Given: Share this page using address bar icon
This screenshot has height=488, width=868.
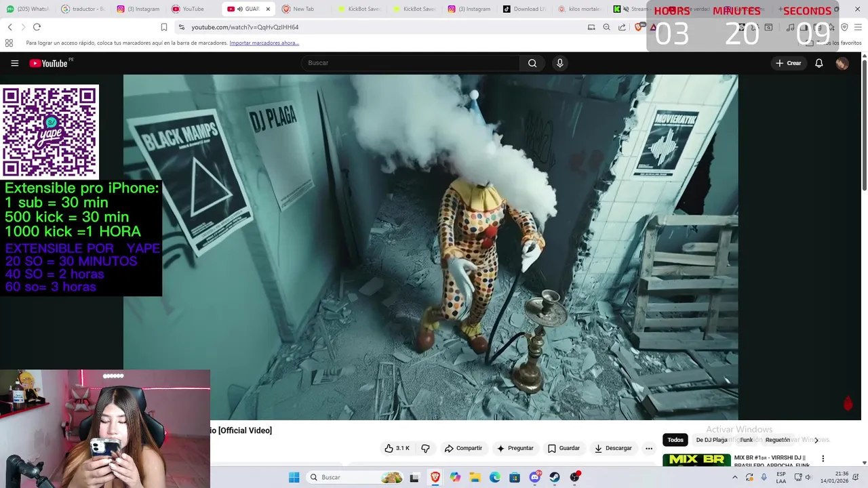Looking at the screenshot, I should point(622,27).
